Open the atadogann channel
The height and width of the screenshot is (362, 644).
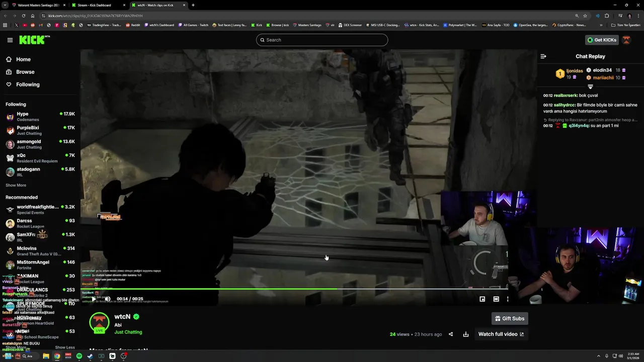pyautogui.click(x=40, y=172)
